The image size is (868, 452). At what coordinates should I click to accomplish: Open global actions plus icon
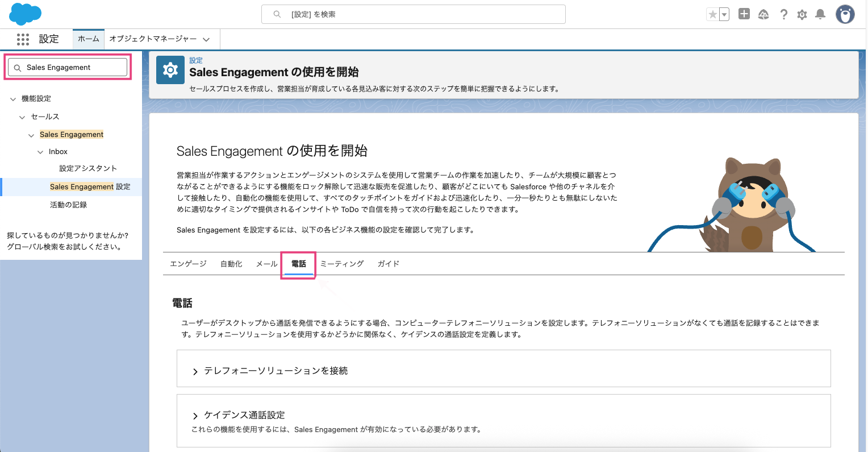click(744, 14)
